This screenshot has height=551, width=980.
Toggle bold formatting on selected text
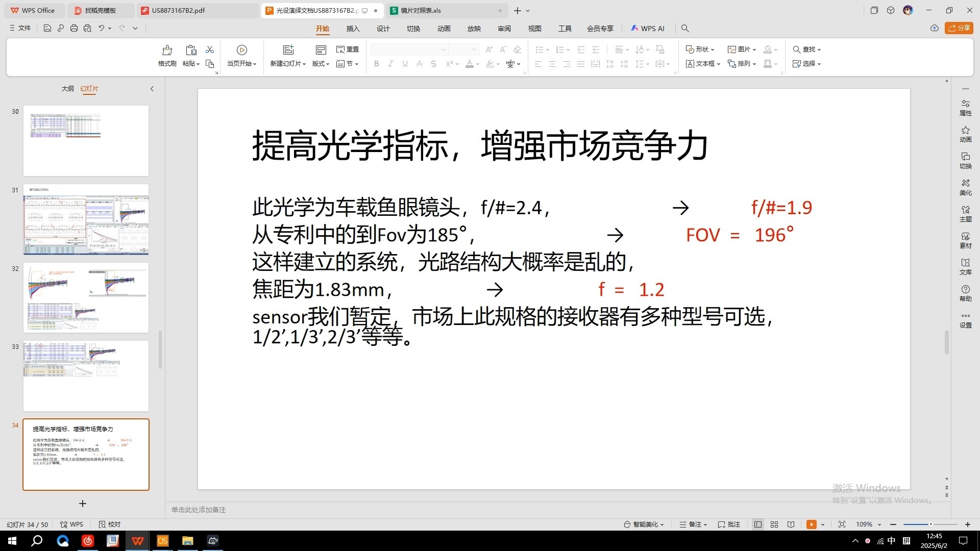376,64
